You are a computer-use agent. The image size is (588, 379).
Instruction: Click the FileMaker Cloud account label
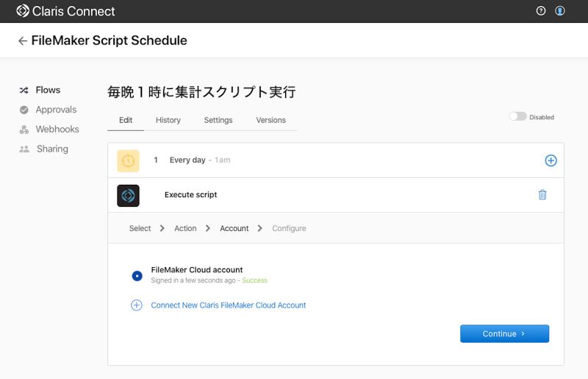(197, 269)
